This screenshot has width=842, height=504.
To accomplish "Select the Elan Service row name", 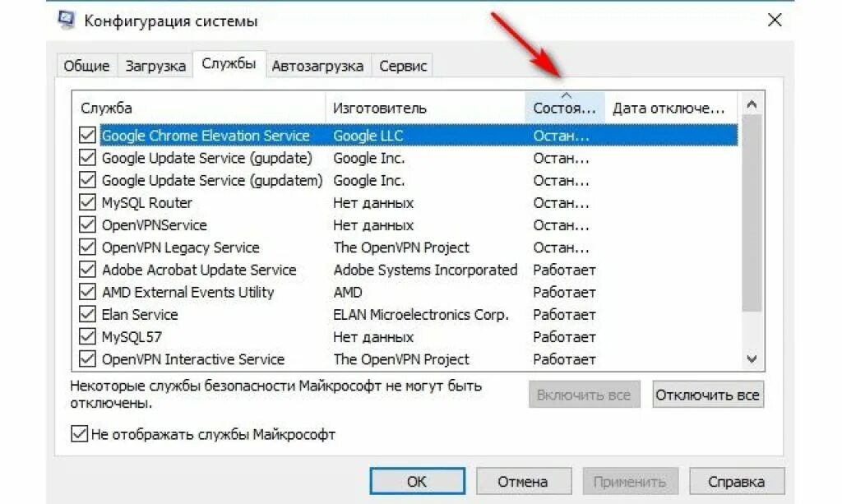I will pyautogui.click(x=140, y=315).
